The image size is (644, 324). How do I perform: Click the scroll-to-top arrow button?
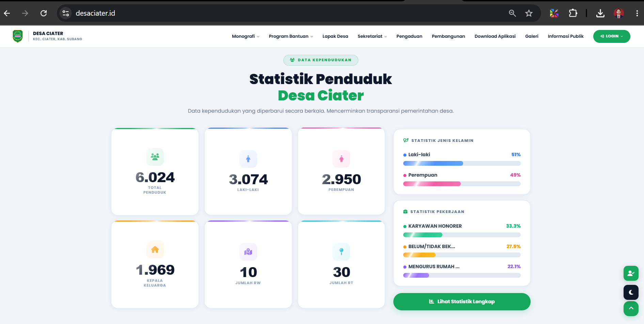click(x=631, y=309)
